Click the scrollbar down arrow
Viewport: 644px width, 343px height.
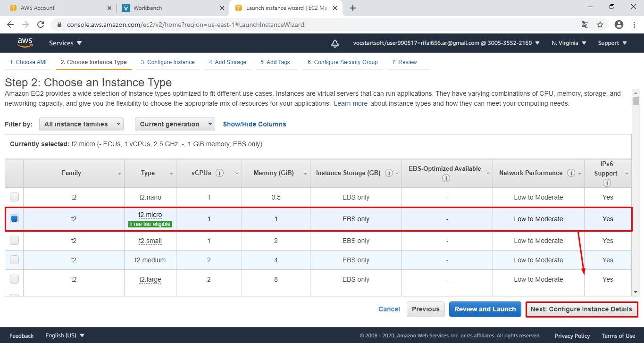pyautogui.click(x=636, y=293)
